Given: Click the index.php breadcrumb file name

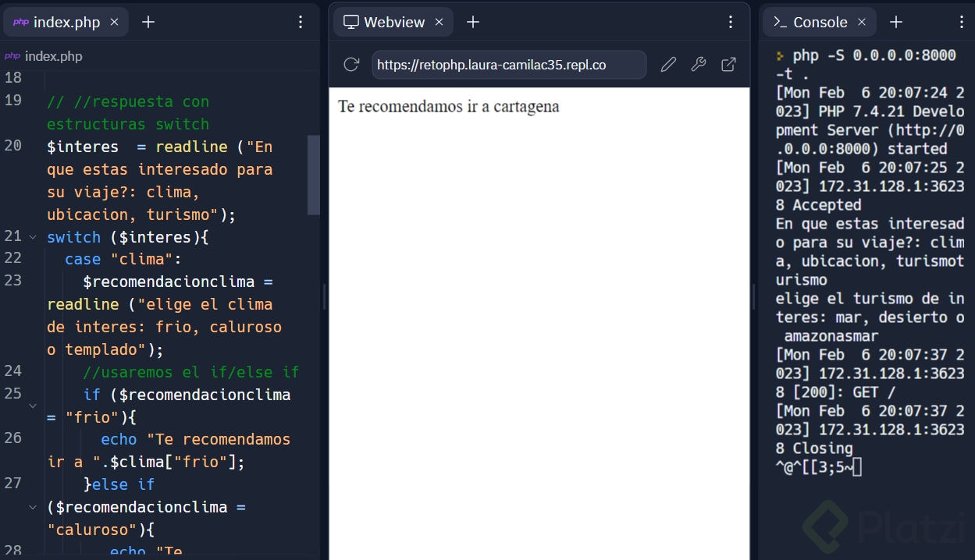Looking at the screenshot, I should coord(53,56).
